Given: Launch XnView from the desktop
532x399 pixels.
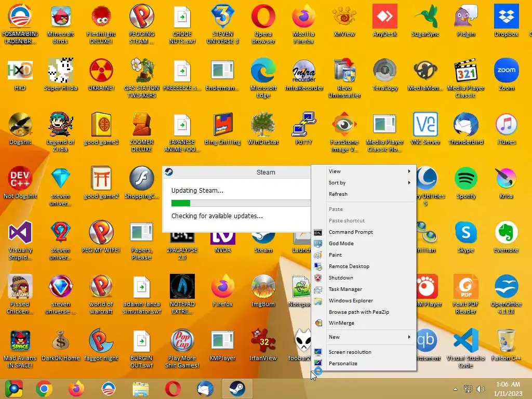Looking at the screenshot, I should click(x=344, y=20).
